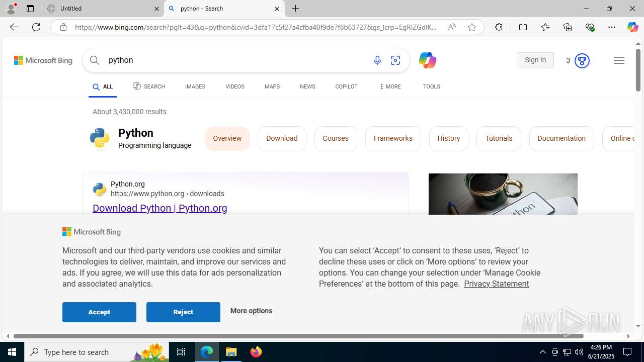Open File Explorer from taskbar
Screen dimensions: 644x362
click(x=231, y=352)
